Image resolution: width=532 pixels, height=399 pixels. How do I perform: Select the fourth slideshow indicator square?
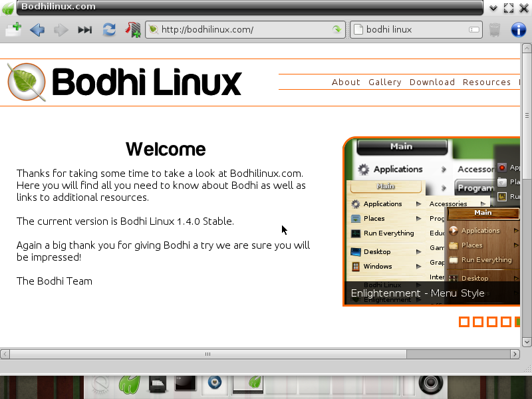pos(505,322)
